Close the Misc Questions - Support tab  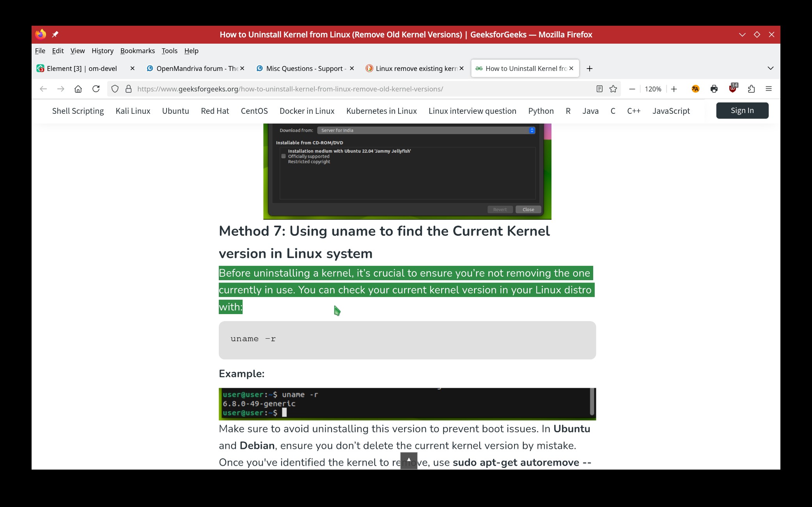pyautogui.click(x=352, y=68)
